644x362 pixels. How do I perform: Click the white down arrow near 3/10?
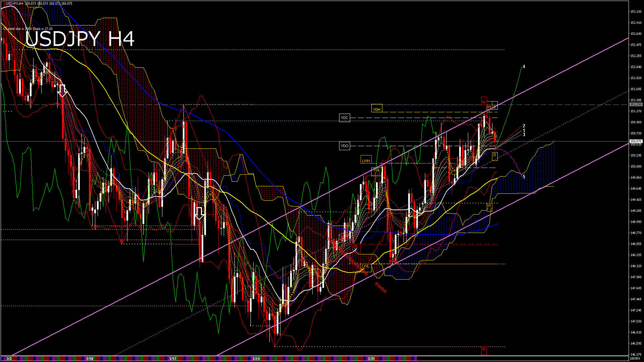62,90
